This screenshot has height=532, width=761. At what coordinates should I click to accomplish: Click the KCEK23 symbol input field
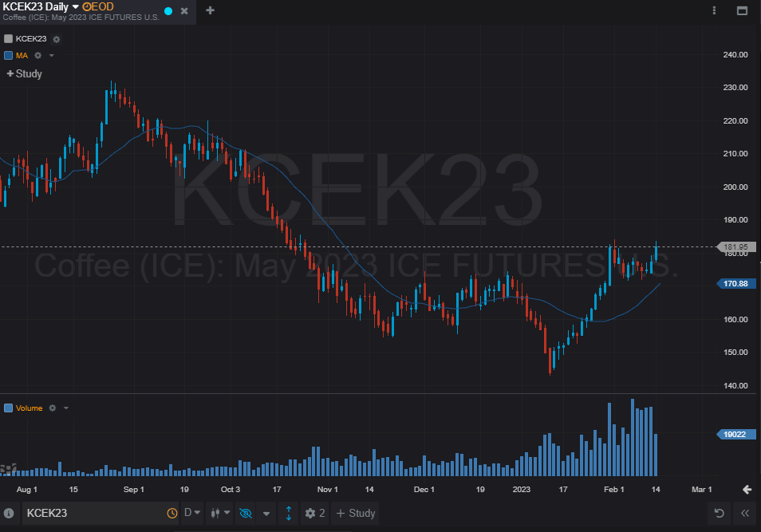[95, 513]
